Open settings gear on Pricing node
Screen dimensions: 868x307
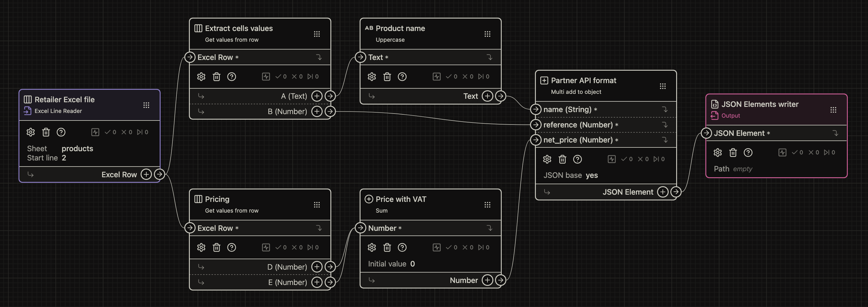click(201, 248)
